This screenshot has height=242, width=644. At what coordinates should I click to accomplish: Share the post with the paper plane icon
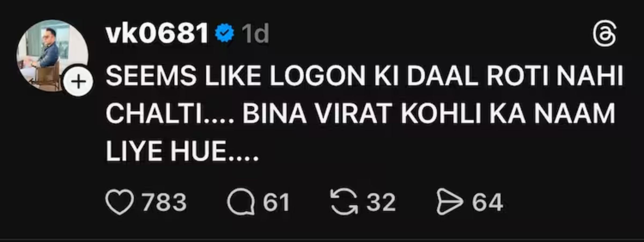point(450,202)
